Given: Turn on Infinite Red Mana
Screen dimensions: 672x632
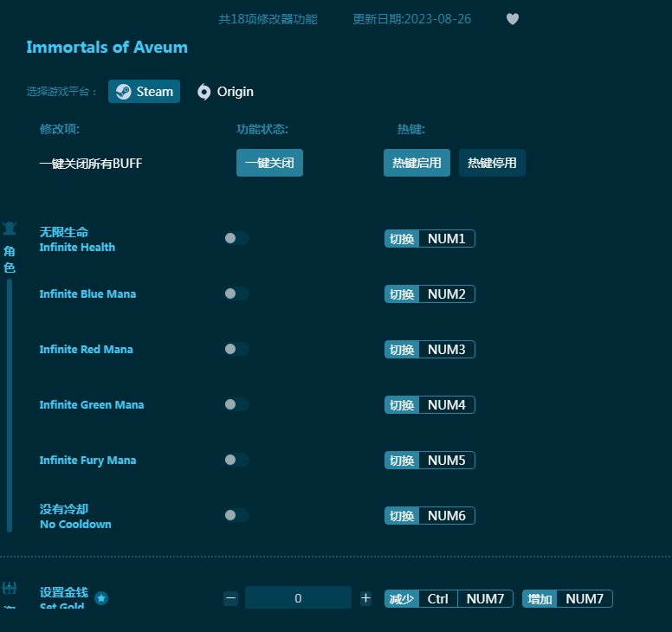Looking at the screenshot, I should click(236, 349).
